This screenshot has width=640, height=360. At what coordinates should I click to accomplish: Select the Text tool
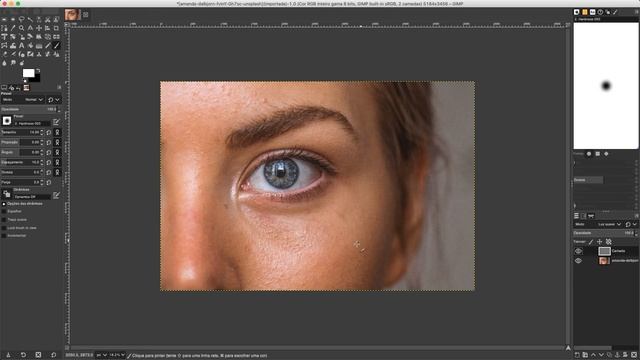[22, 45]
